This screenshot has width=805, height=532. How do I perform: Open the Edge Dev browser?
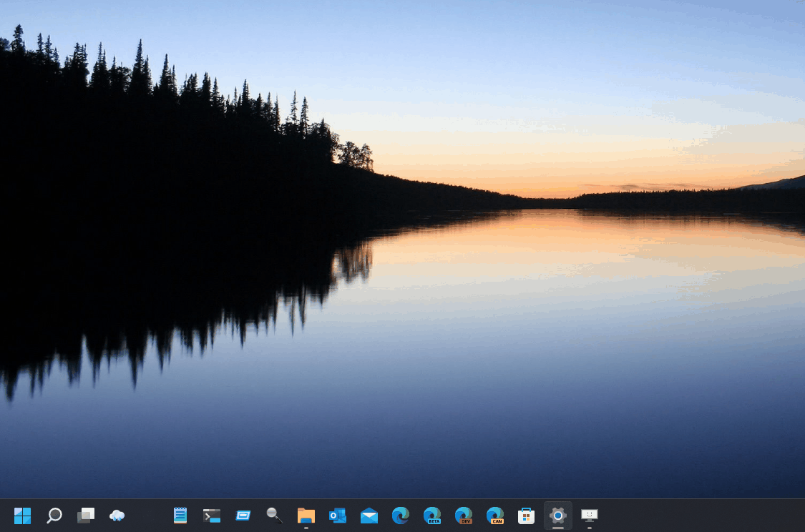click(x=463, y=515)
